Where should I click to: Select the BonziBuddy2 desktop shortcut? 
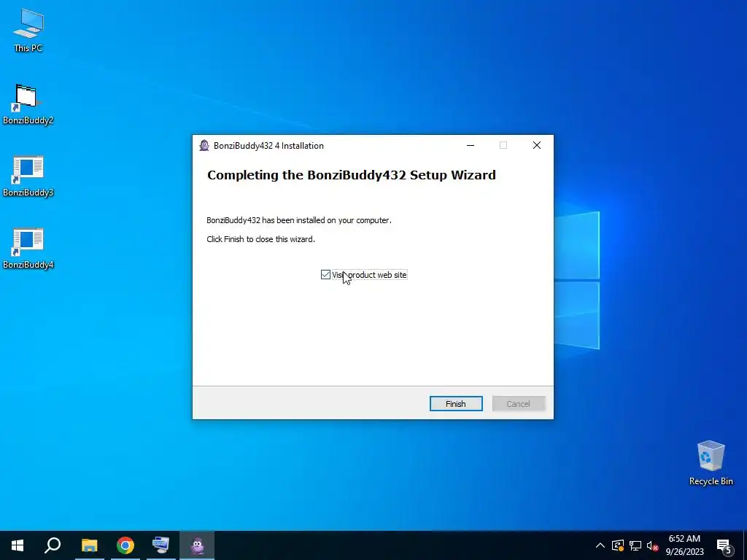click(x=28, y=104)
